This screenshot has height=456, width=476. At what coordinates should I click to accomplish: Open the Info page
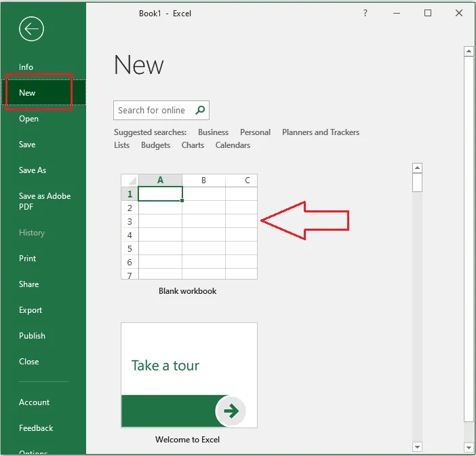click(26, 66)
